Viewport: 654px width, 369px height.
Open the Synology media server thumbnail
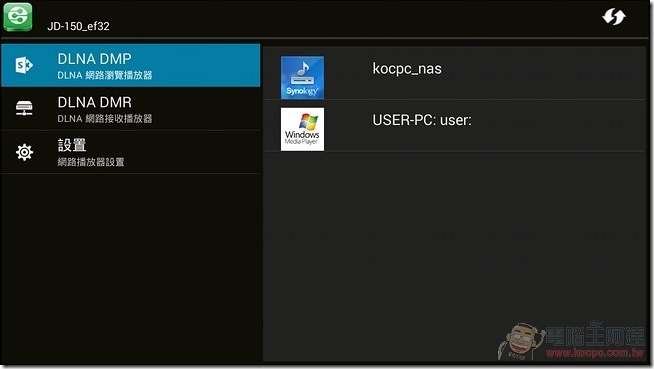pyautogui.click(x=302, y=78)
